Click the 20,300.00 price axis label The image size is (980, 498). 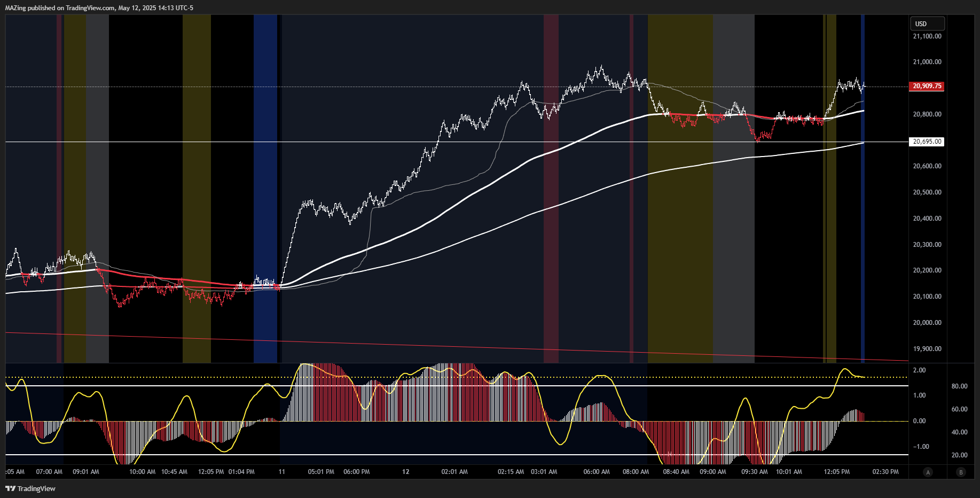[x=927, y=245]
